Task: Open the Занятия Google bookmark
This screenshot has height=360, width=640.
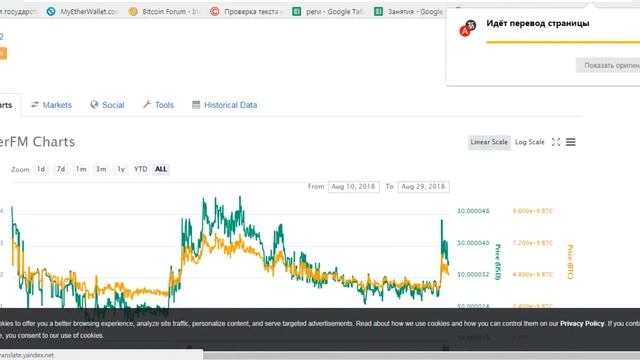Action: [409, 12]
